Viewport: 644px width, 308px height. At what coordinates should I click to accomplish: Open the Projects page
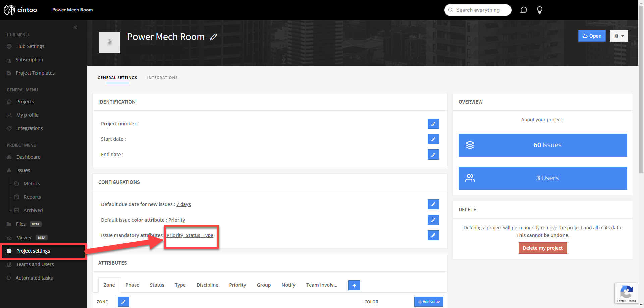coord(25,102)
